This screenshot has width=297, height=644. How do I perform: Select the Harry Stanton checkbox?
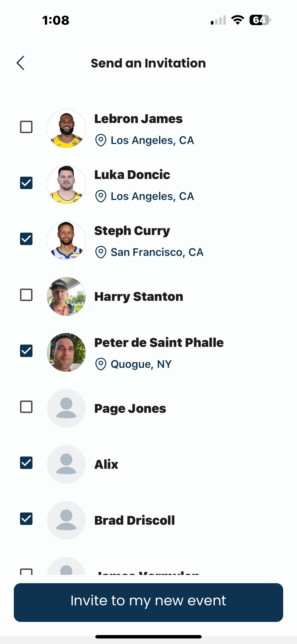pos(26,295)
